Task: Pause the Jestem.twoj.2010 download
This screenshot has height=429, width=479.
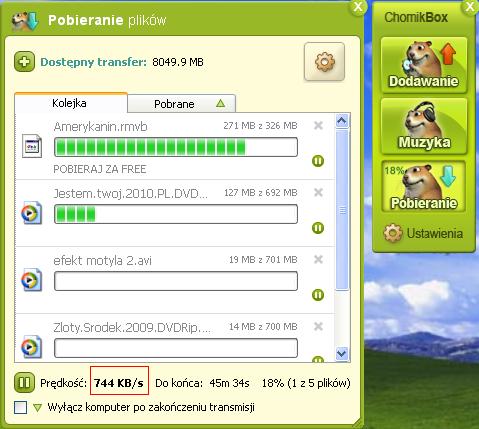Action: pyautogui.click(x=318, y=228)
